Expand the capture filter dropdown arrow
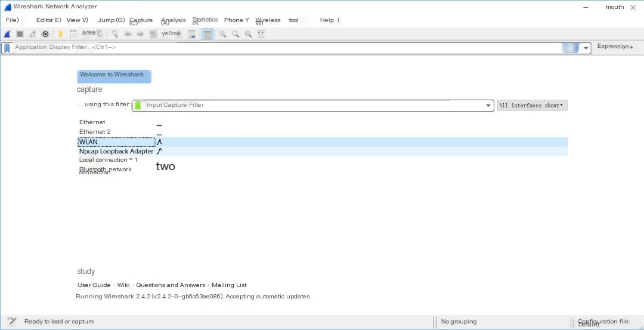Image resolution: width=644 pixels, height=330 pixels. [x=488, y=106]
